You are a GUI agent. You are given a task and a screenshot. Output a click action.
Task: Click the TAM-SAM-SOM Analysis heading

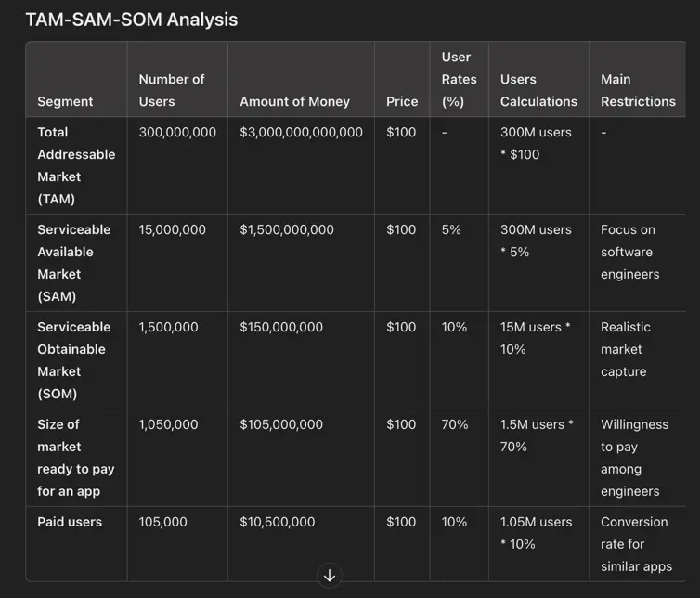pos(131,19)
